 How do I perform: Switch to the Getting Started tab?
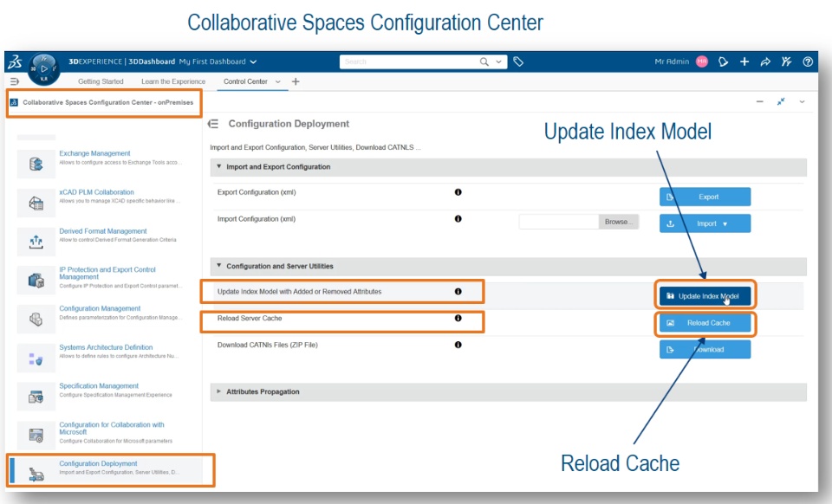pos(101,81)
